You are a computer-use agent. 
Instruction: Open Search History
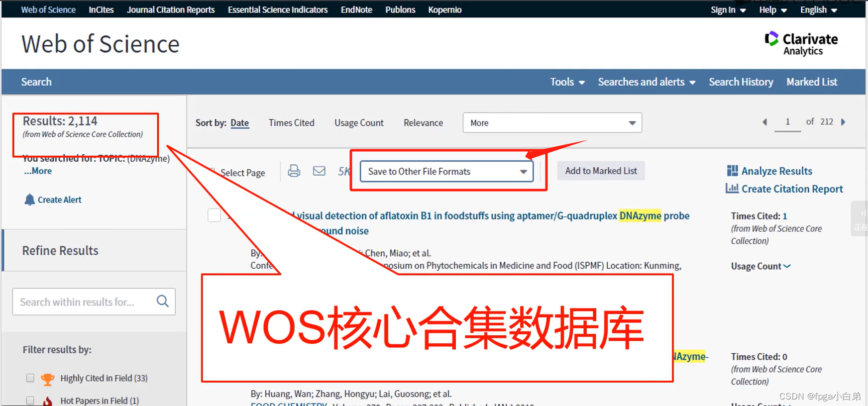741,82
